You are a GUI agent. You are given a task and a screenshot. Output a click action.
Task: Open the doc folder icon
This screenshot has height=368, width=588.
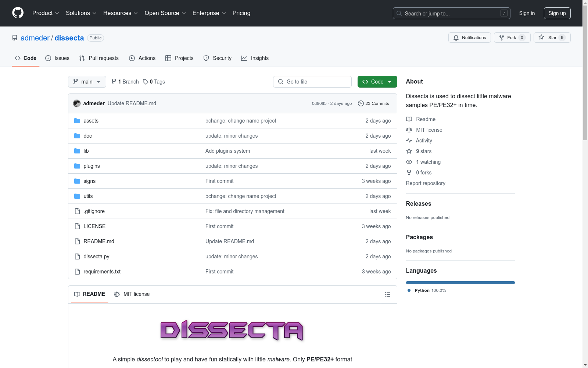pyautogui.click(x=77, y=136)
